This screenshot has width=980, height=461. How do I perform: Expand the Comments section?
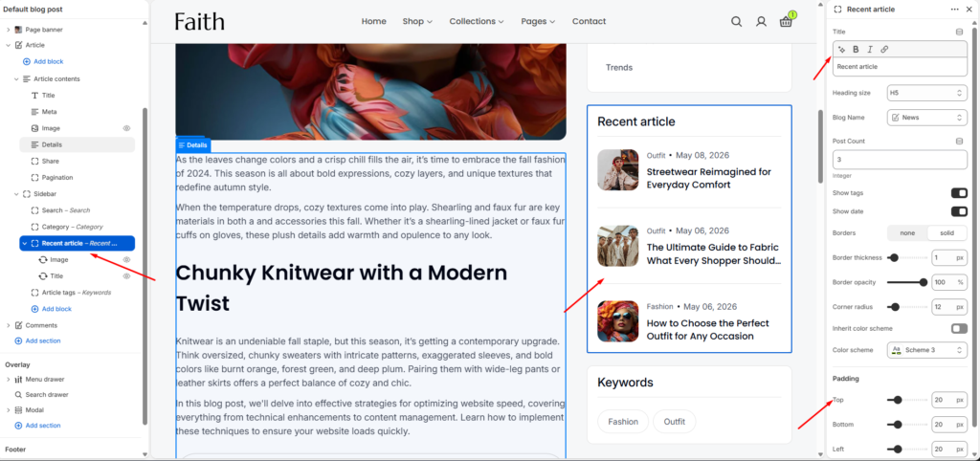pyautogui.click(x=8, y=325)
